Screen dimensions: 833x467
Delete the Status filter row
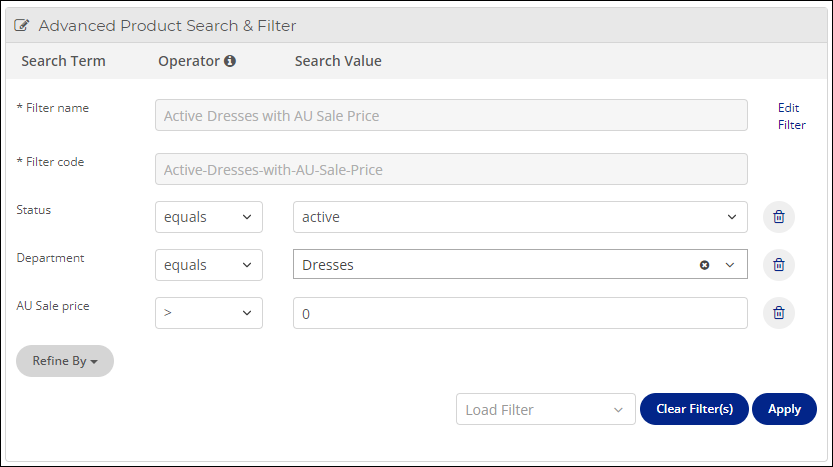(779, 217)
